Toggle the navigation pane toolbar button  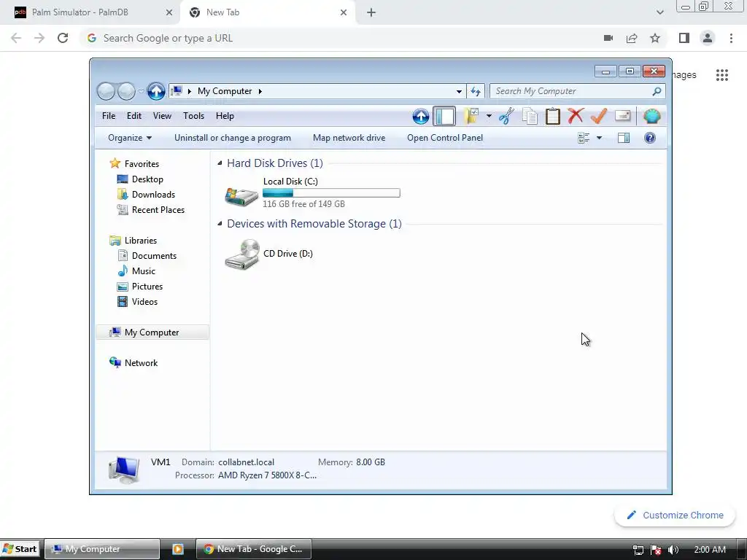click(x=444, y=116)
